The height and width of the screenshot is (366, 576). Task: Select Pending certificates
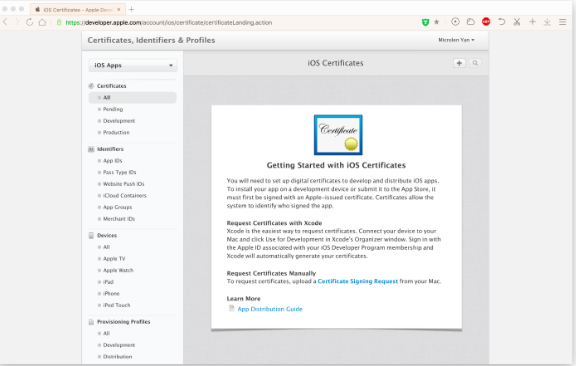[113, 109]
